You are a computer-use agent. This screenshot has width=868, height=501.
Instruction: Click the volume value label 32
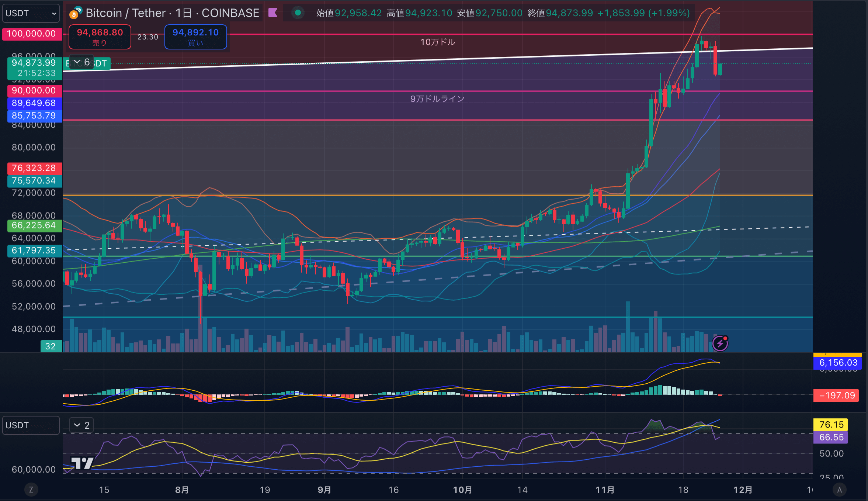pyautogui.click(x=51, y=346)
